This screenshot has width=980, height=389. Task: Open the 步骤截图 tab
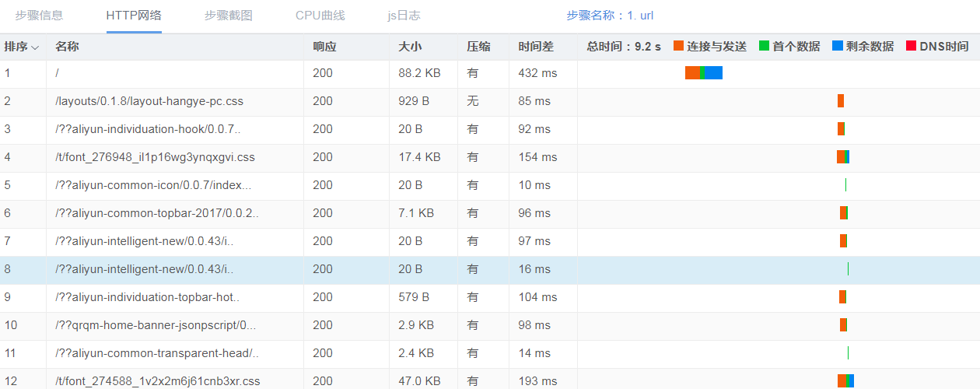pos(229,16)
